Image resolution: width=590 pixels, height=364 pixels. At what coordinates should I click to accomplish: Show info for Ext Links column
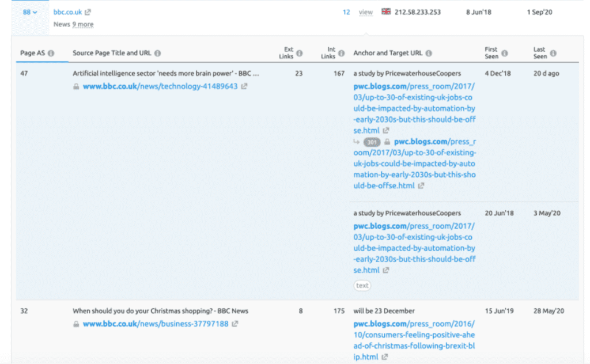tap(300, 53)
